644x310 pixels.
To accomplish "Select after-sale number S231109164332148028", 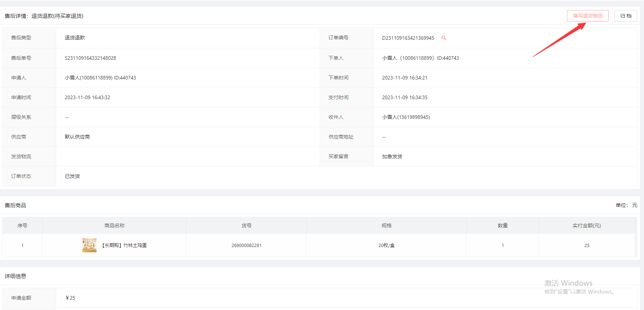I will (90, 58).
